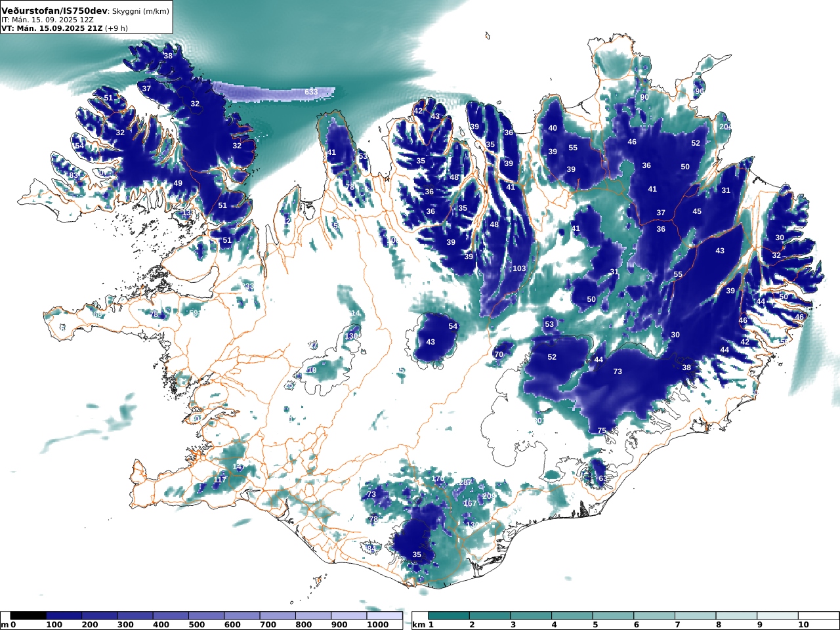The width and height of the screenshot is (840, 630).
Task: Select the '84' value near the south coast
Action: (371, 549)
